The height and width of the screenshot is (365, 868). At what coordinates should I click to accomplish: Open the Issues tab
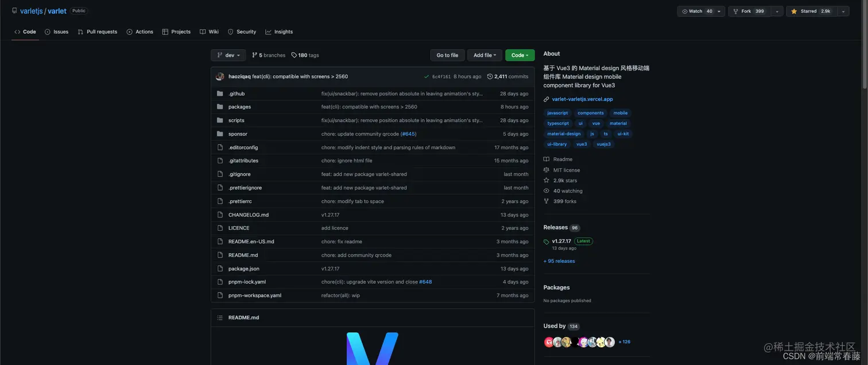pos(56,32)
